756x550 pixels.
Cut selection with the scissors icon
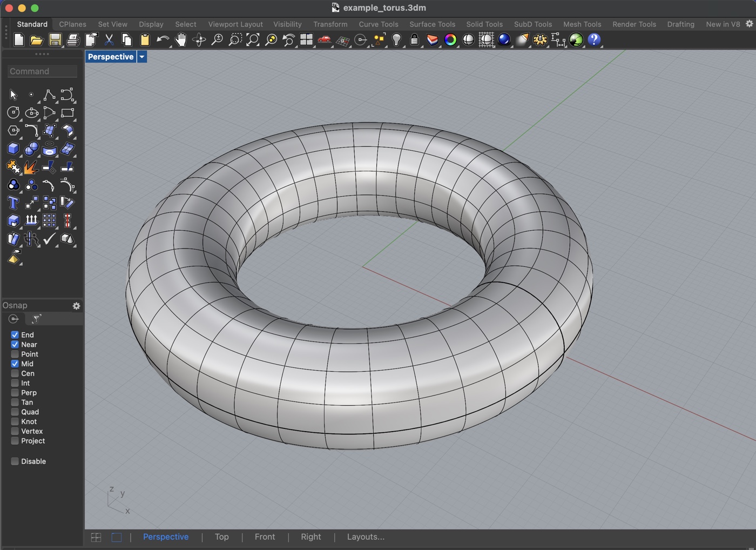tap(109, 39)
